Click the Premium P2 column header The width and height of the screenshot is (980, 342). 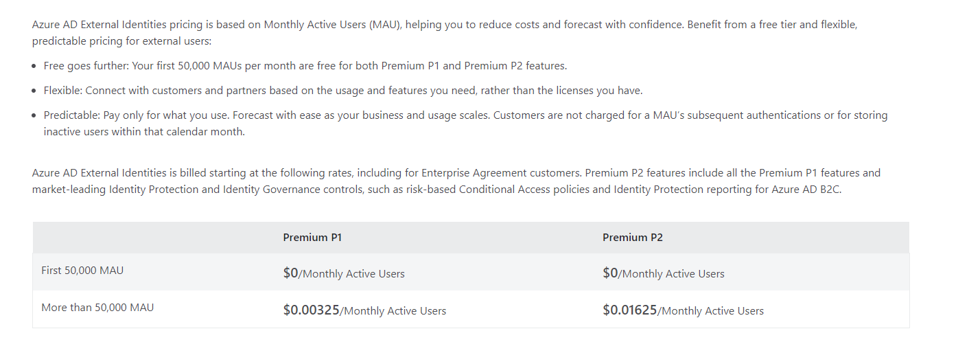(633, 238)
